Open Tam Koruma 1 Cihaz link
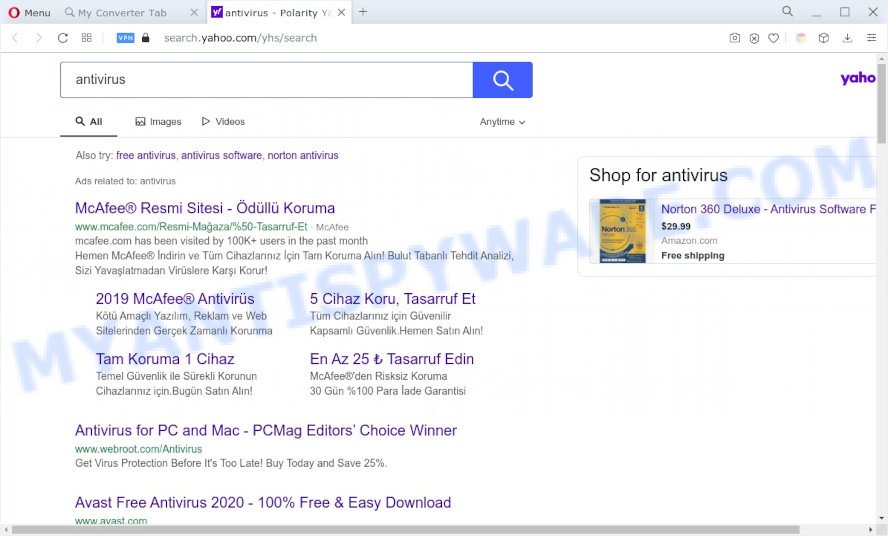The image size is (888, 536). (165, 359)
